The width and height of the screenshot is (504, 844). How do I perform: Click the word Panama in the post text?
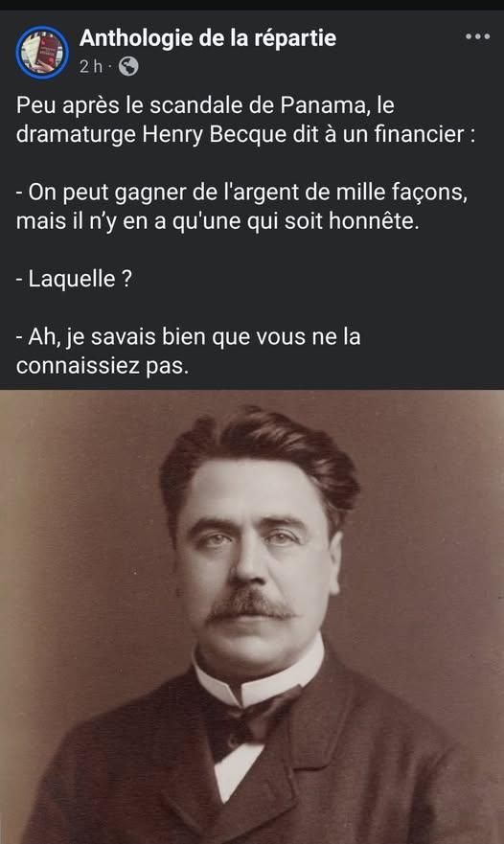[325, 105]
